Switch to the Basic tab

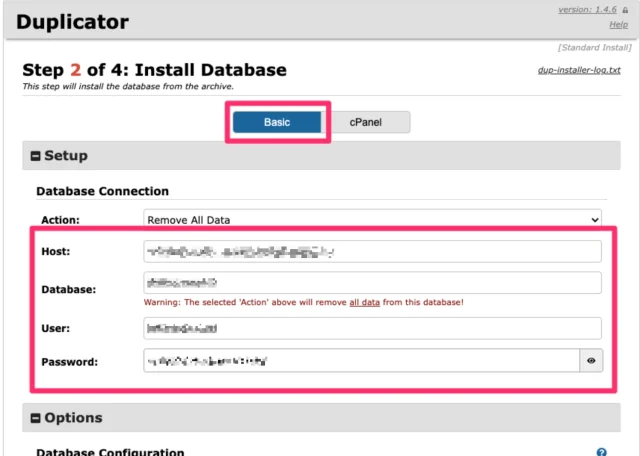[x=276, y=121]
